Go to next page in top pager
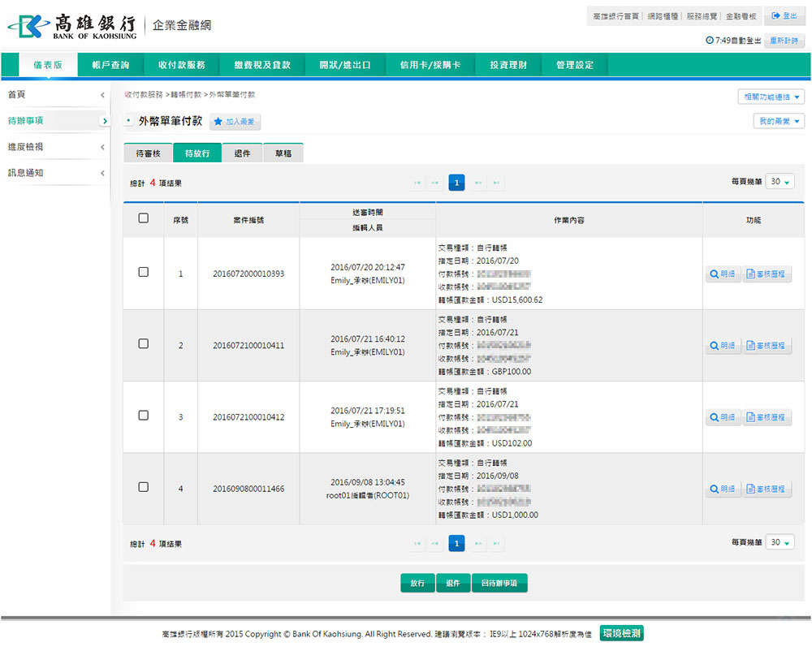Screen dimensions: 812x651 (x=478, y=183)
